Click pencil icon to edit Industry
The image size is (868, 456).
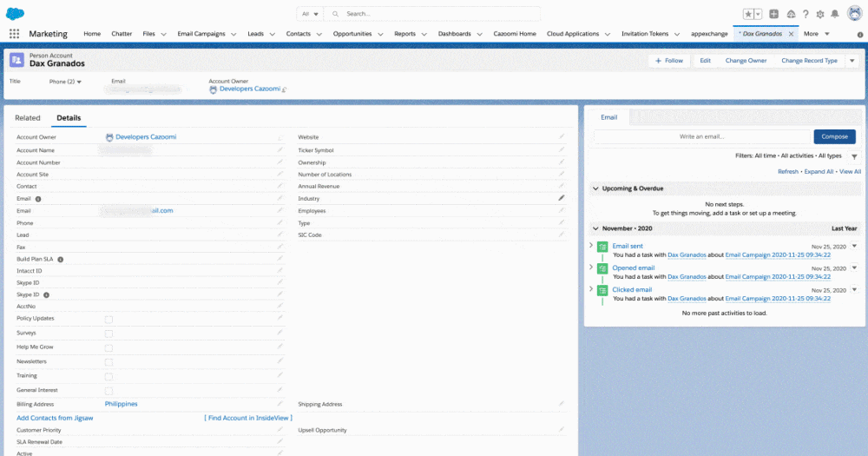click(x=562, y=198)
